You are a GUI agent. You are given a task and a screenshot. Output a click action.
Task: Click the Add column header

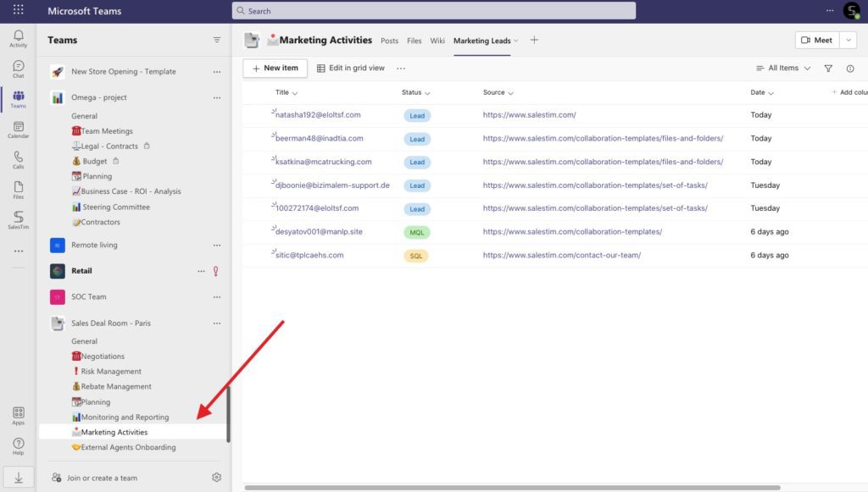click(849, 92)
